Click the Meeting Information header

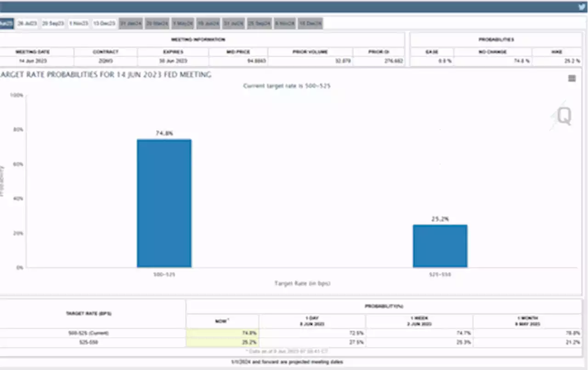pos(198,40)
